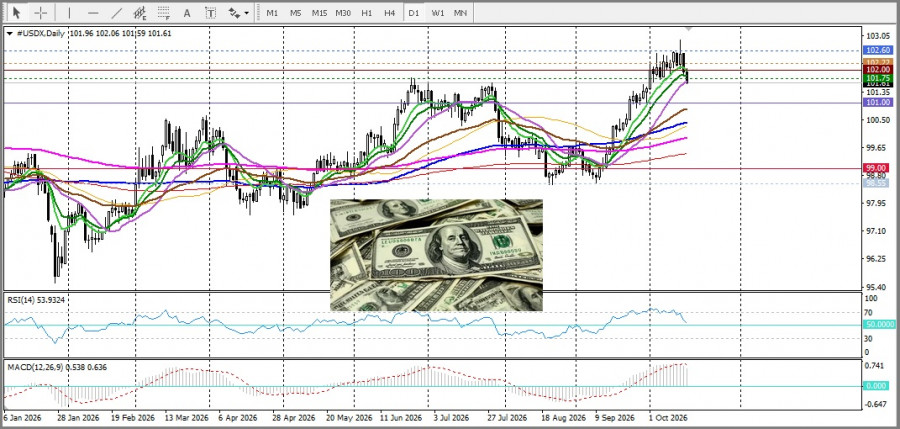Viewport: 900px width, 429px height.
Task: Click the 50.0000 RSI level label
Action: coord(878,324)
